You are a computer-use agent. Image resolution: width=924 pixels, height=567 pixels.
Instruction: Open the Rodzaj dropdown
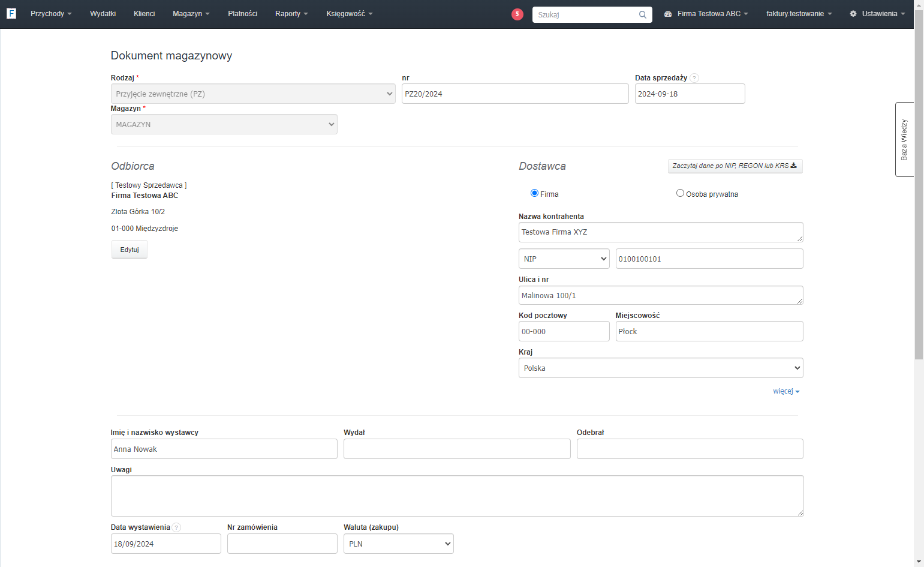(253, 94)
